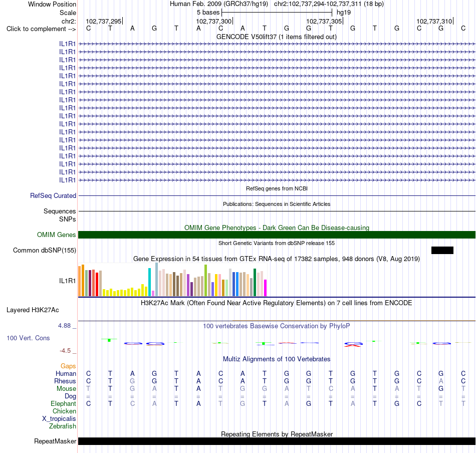The height and width of the screenshot is (453, 476).
Task: Open 'Short Genetic Variants from dbSNP release 155'
Action: pyautogui.click(x=277, y=243)
